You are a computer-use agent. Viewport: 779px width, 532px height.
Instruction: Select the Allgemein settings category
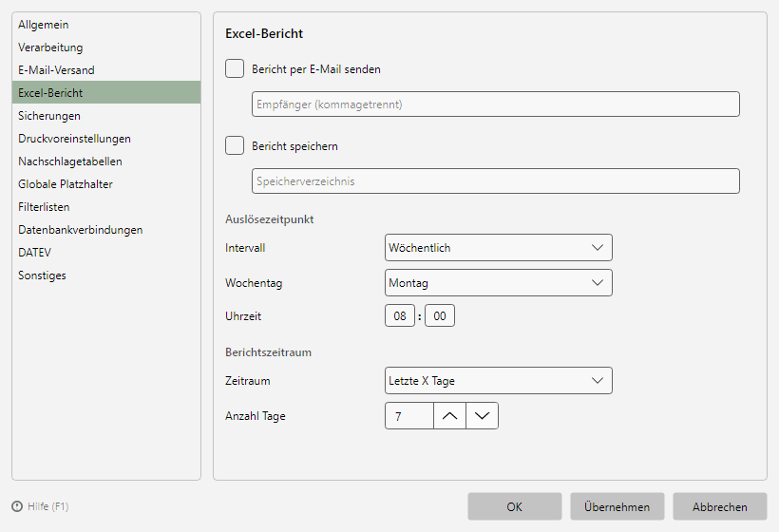(x=106, y=25)
